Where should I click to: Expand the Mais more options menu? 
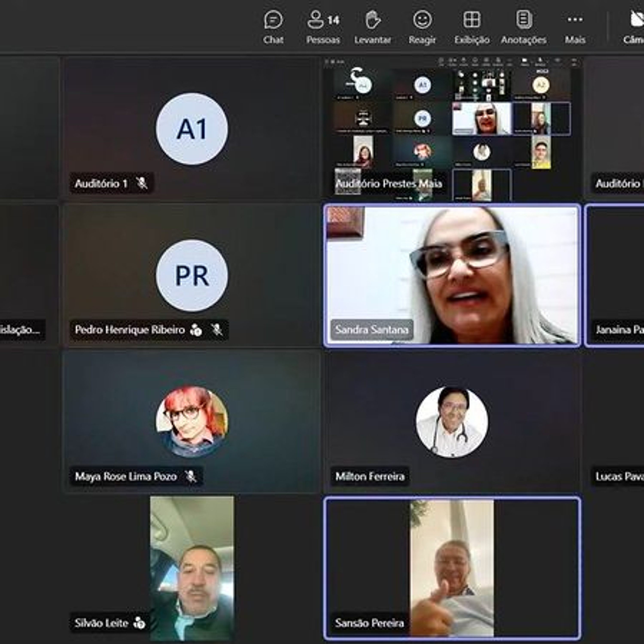click(x=575, y=27)
